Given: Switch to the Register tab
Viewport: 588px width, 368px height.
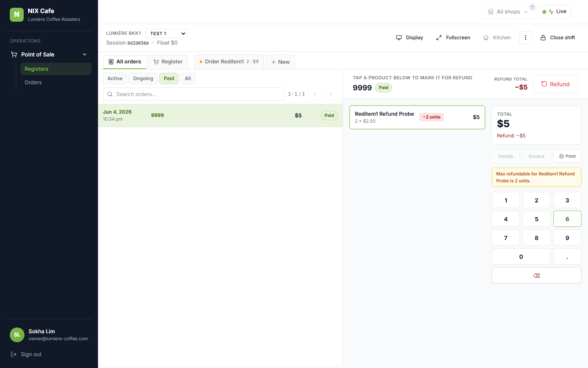Looking at the screenshot, I should tap(168, 62).
